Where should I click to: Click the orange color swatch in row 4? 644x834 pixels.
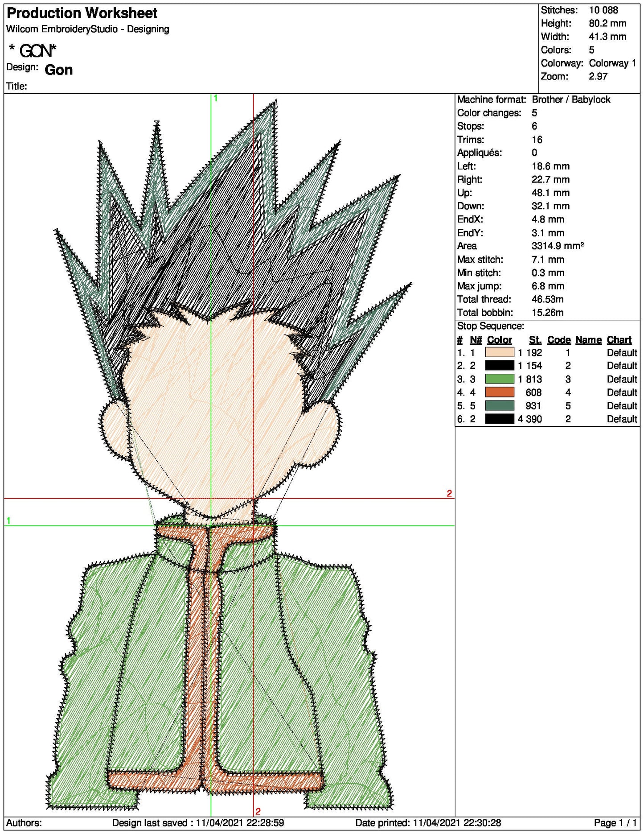pos(499,392)
